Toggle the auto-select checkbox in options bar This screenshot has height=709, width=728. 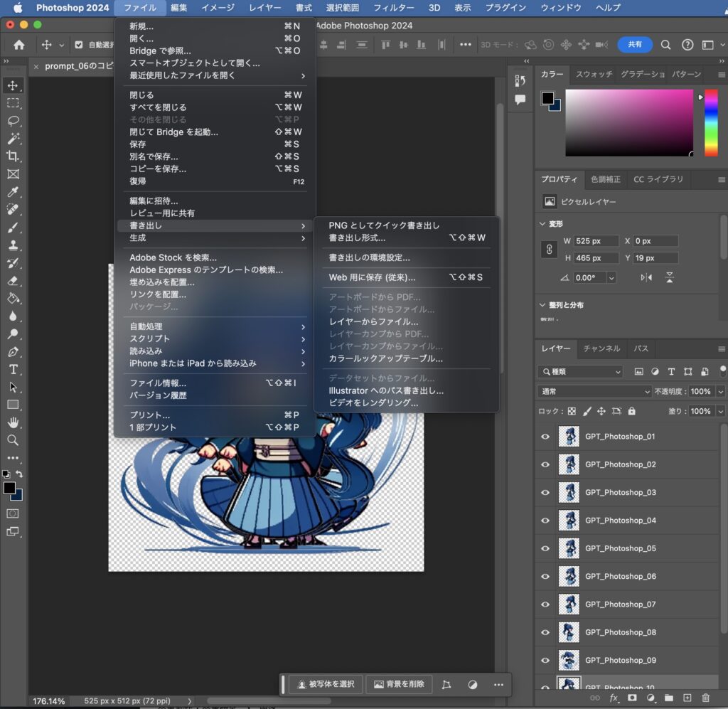79,45
